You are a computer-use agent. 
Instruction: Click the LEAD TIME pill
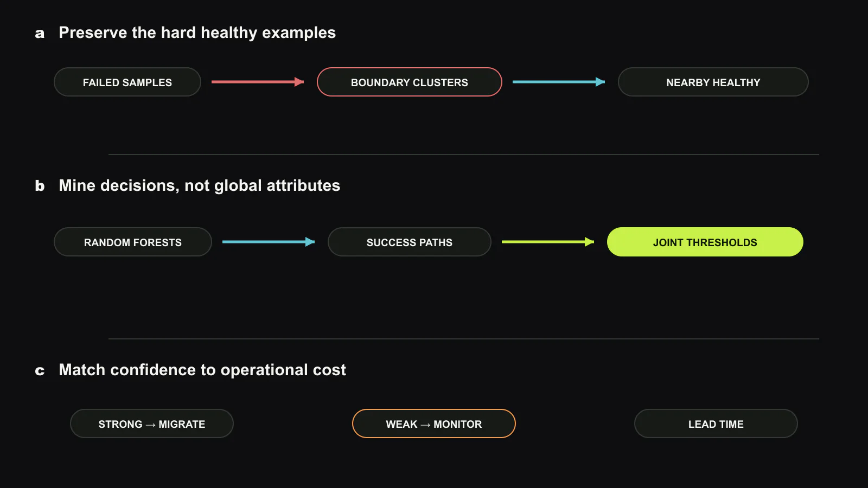[716, 423]
